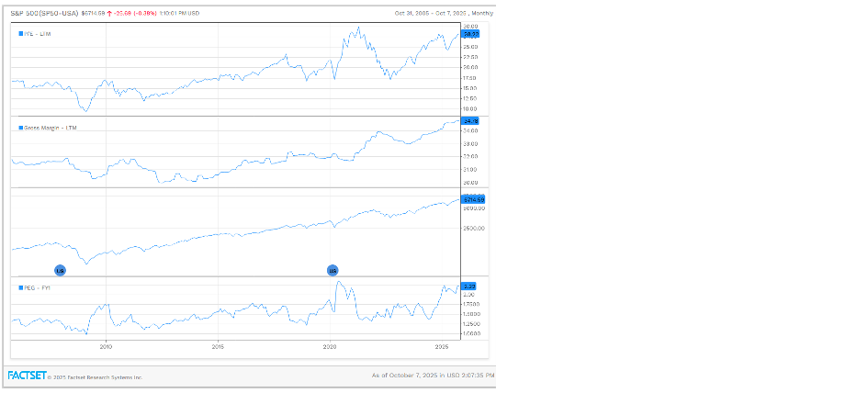Click the PEG FY1 legend square
Viewport: 868px width, 393px height.
(x=21, y=287)
